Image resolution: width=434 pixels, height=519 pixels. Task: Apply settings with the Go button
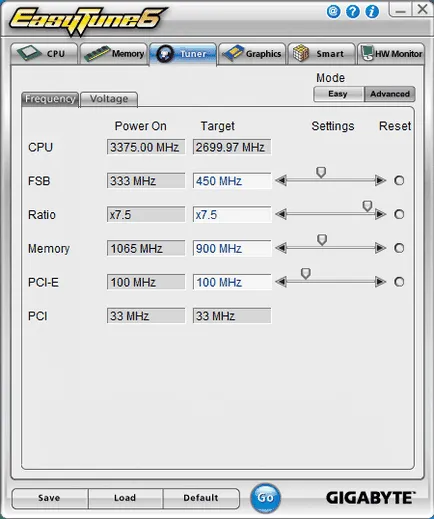point(266,498)
